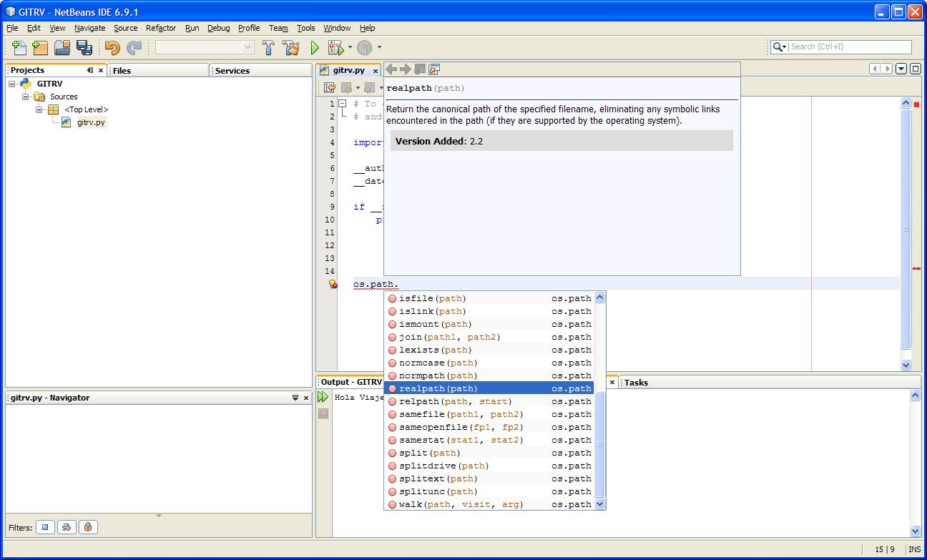Open the Debug menu
The height and width of the screenshot is (560, 927).
(219, 28)
